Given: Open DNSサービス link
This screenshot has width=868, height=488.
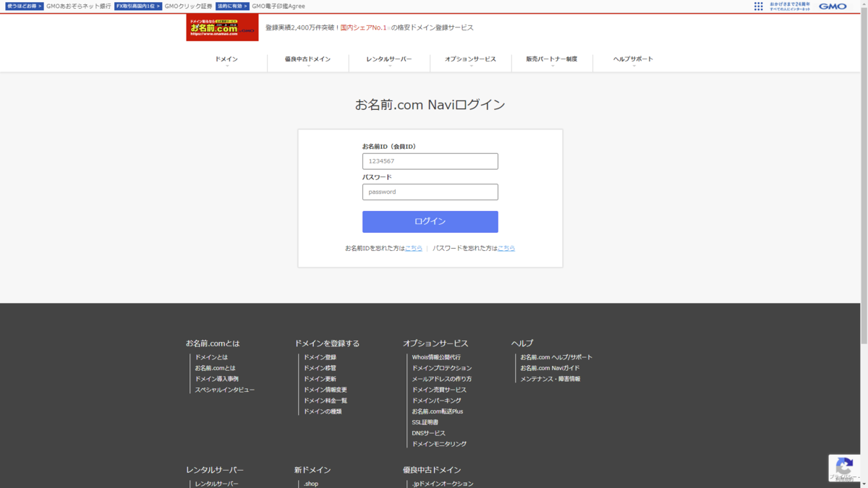Looking at the screenshot, I should tap(429, 433).
